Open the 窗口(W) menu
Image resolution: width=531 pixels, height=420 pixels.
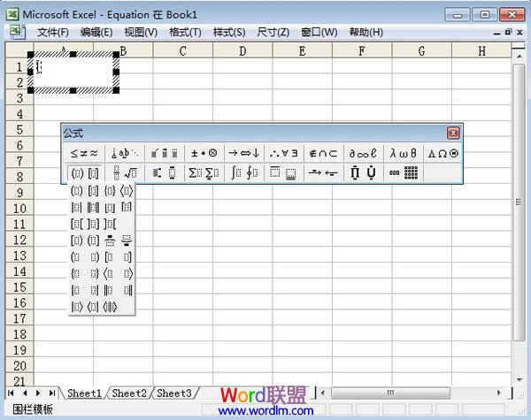point(319,33)
